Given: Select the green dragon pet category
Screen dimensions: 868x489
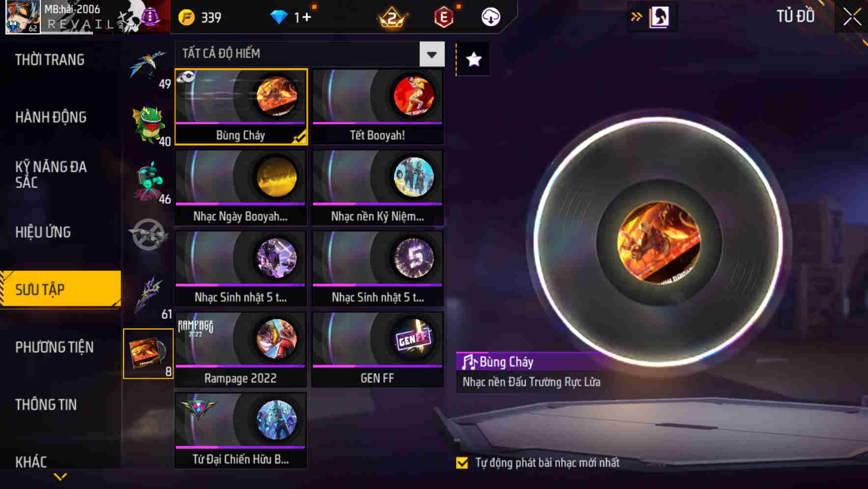Looking at the screenshot, I should (148, 125).
